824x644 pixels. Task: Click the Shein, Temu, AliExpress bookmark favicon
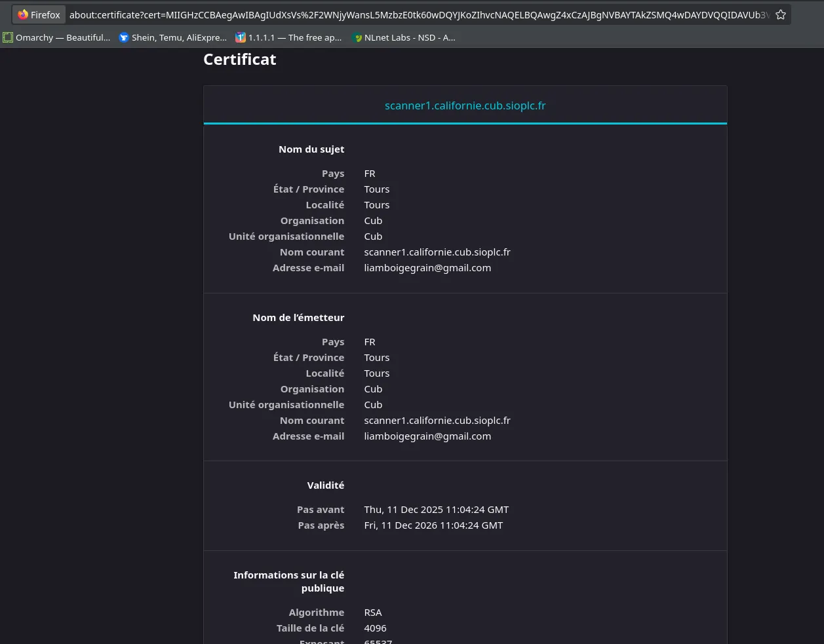(x=124, y=37)
